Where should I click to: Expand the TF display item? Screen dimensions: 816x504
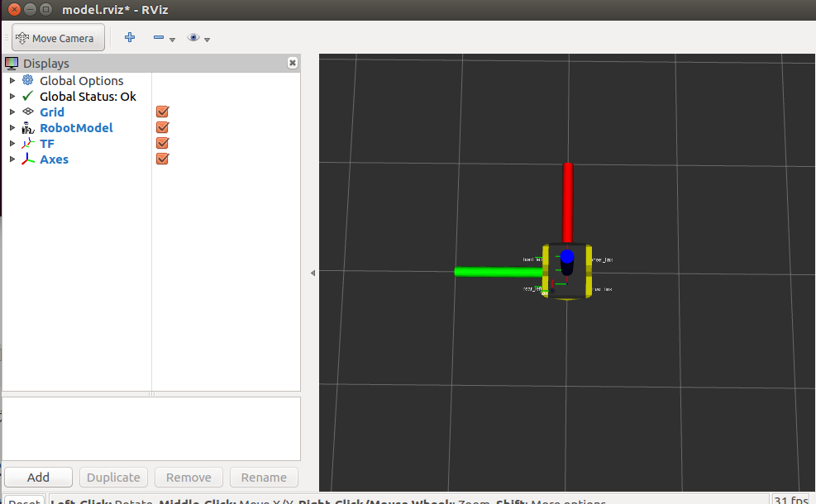tap(12, 143)
